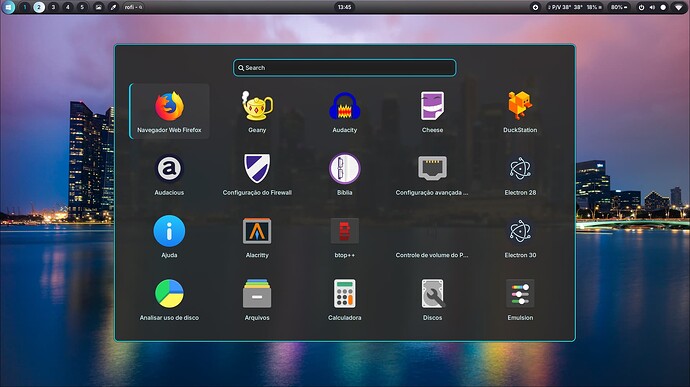Open the Discos disk utility

click(x=432, y=299)
